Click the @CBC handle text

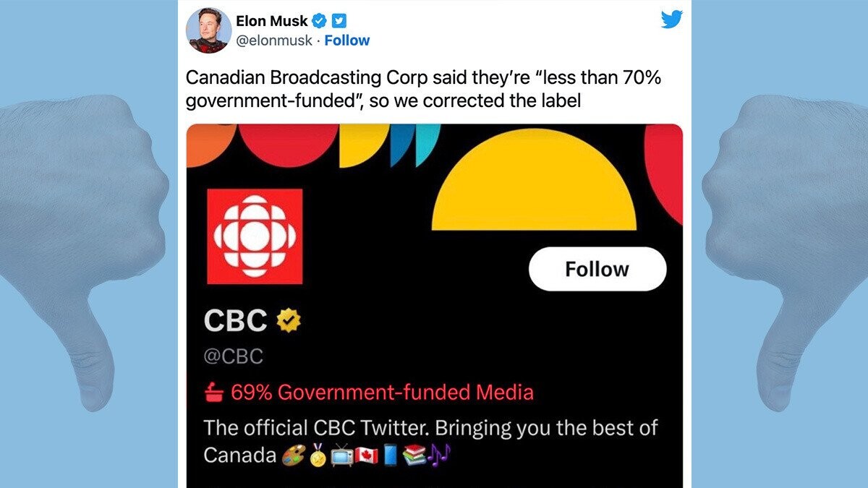pos(233,356)
